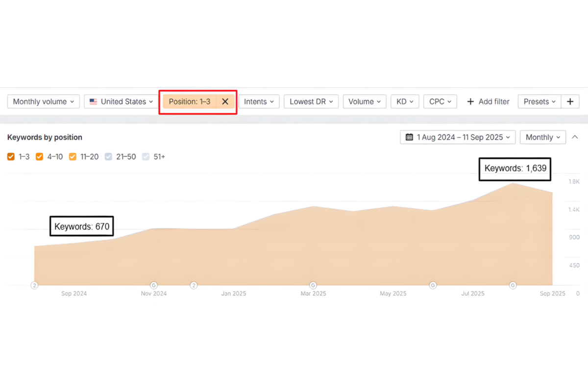Enable the 21–50 position checkbox
Screen dimensions: 588x392
pos(108,157)
